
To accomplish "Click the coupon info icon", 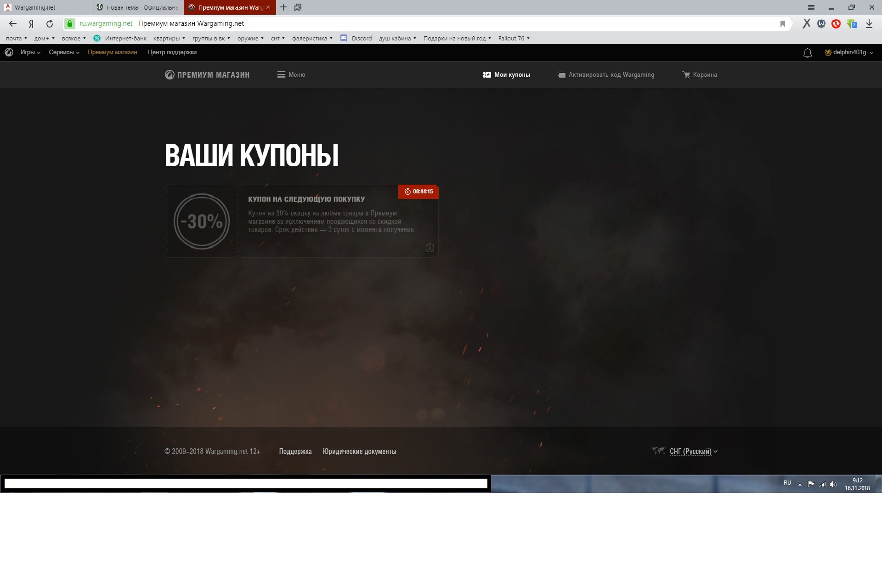I will click(430, 248).
